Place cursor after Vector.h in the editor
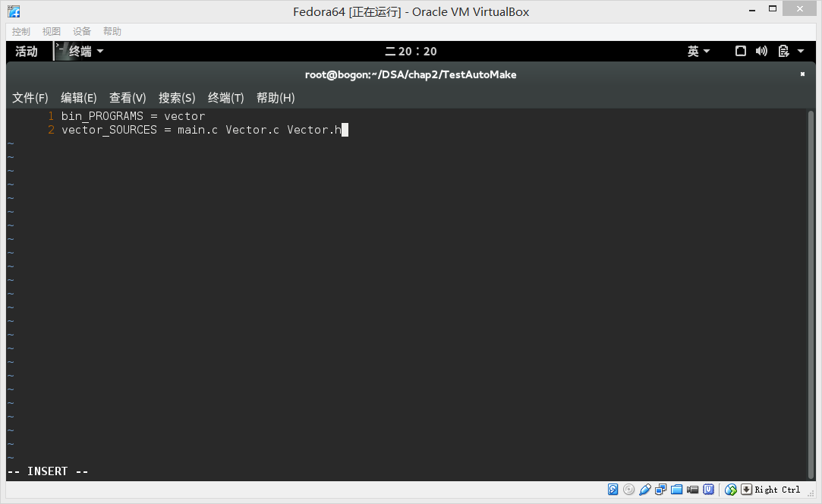The height and width of the screenshot is (504, 822). click(x=345, y=129)
